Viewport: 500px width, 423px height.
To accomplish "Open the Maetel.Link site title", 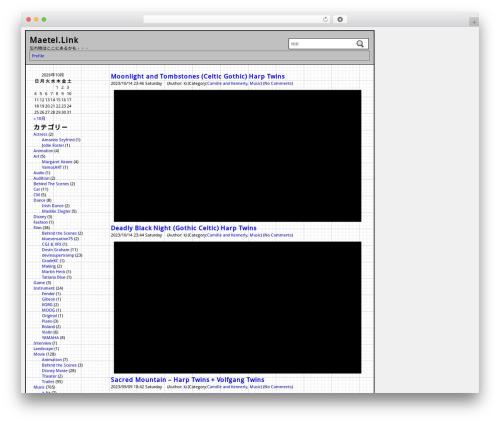I will coord(54,40).
